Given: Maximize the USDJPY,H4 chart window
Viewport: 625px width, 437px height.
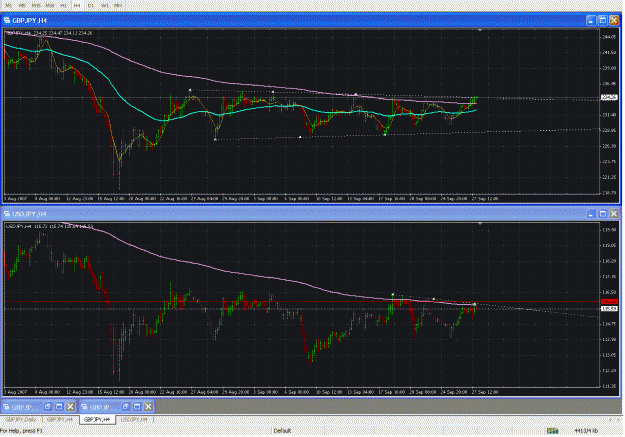Looking at the screenshot, I should (x=603, y=214).
